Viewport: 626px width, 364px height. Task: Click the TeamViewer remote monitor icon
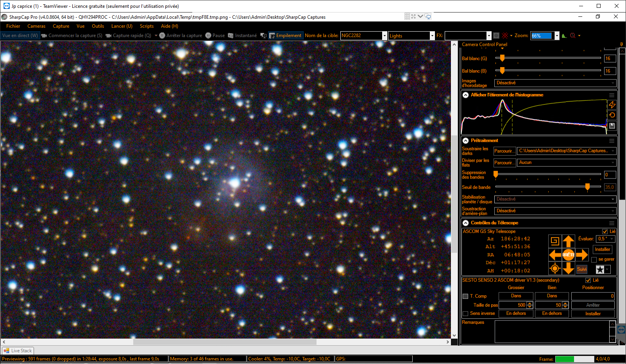[x=428, y=16]
